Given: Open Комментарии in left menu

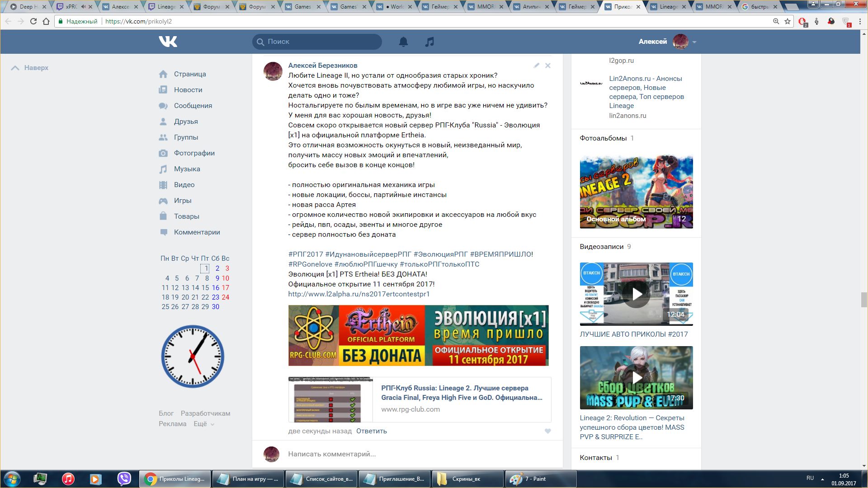Looking at the screenshot, I should 197,232.
